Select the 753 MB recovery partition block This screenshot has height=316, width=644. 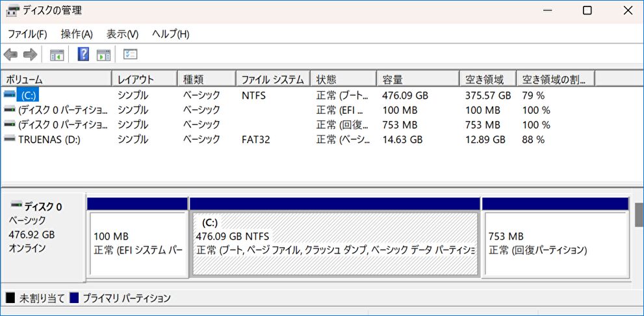tap(555, 243)
